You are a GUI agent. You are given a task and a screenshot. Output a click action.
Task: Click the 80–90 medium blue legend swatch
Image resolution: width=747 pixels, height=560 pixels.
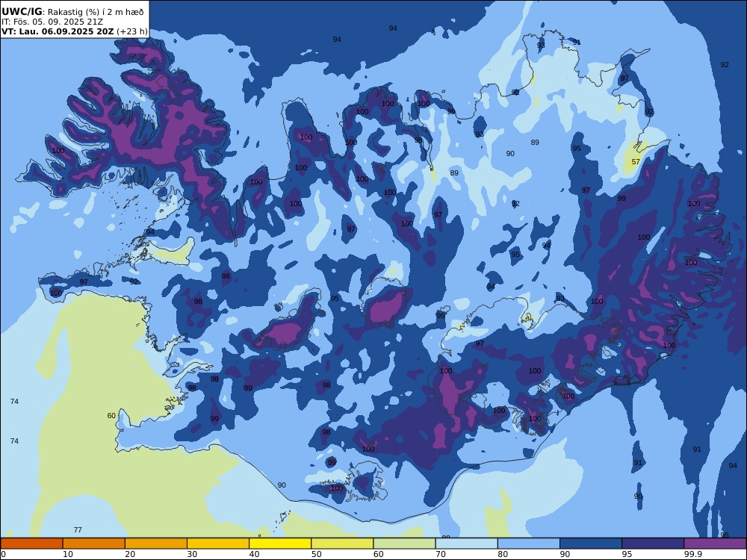[529, 544]
